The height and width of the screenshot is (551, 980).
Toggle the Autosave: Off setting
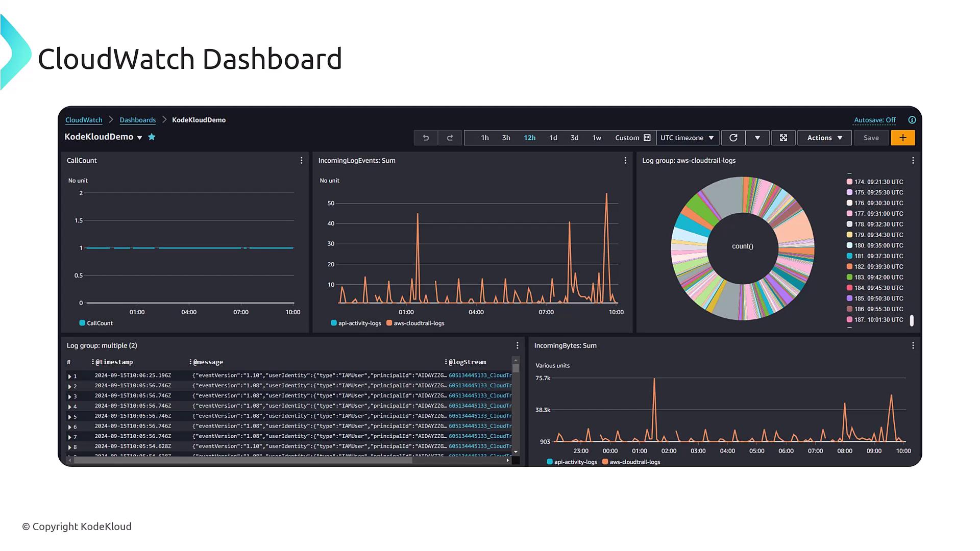(874, 120)
